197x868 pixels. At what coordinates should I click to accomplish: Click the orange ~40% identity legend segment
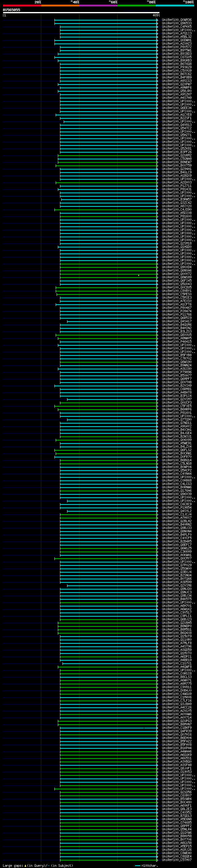coord(60,6)
